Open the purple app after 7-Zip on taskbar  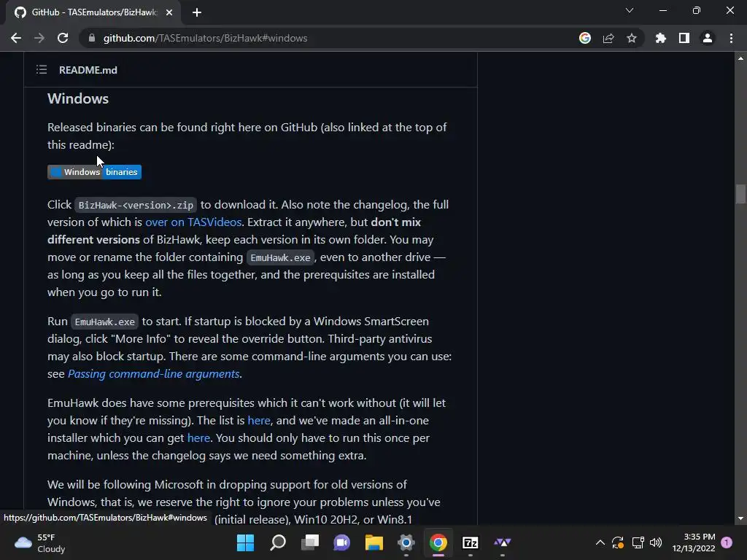coord(502,542)
